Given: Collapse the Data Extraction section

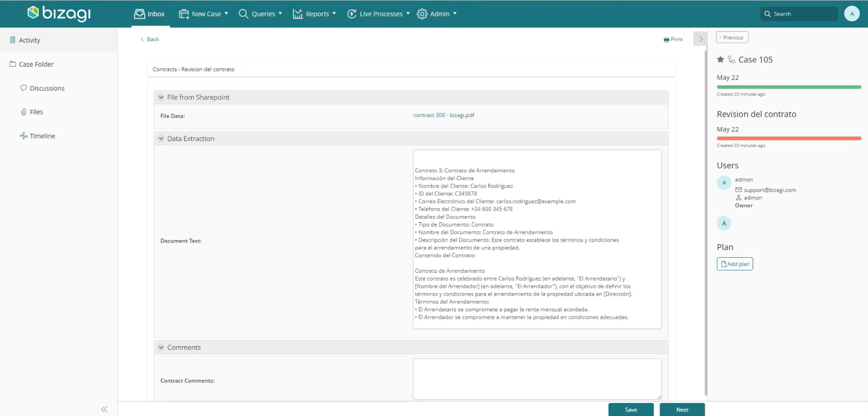Looking at the screenshot, I should click(161, 138).
